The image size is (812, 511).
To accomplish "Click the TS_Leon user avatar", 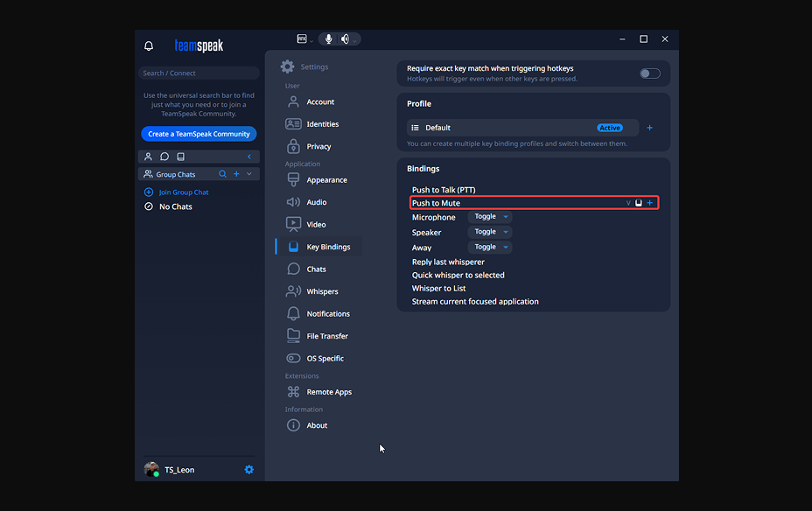I will [151, 469].
